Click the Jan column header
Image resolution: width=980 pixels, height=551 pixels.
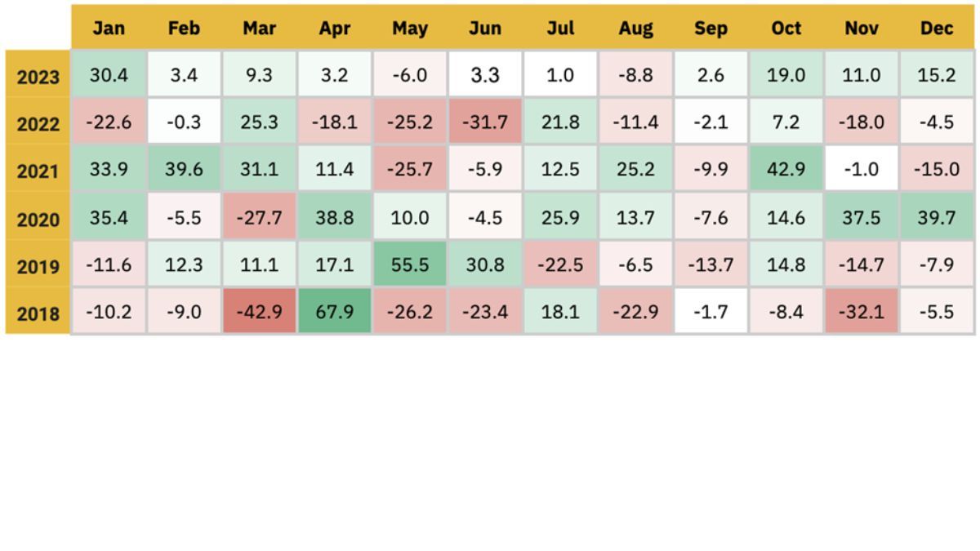point(109,28)
